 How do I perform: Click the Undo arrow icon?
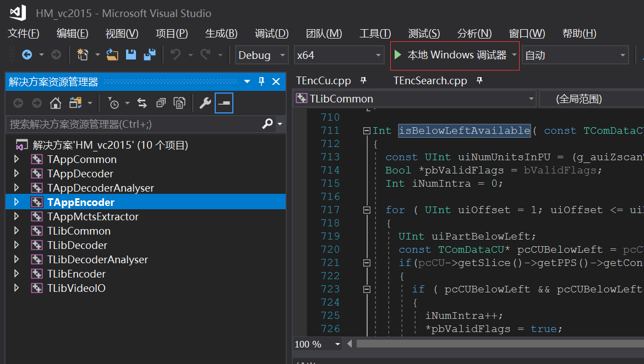(176, 55)
